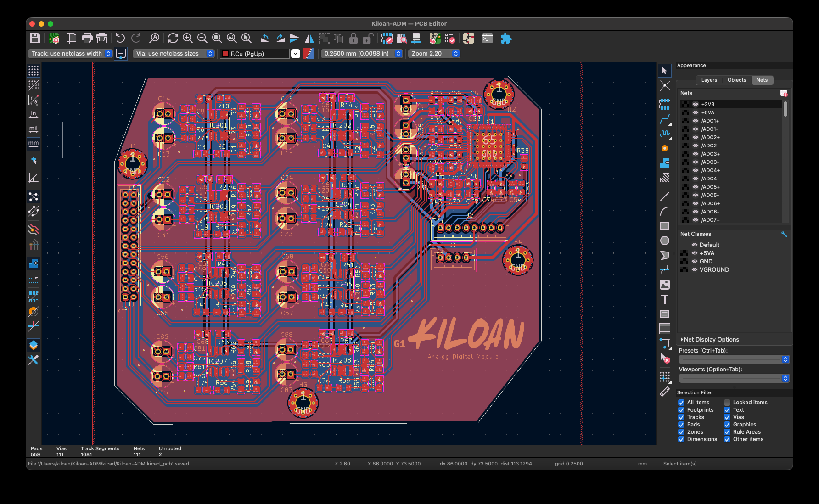
Task: Click the Save board icon
Action: 35,39
